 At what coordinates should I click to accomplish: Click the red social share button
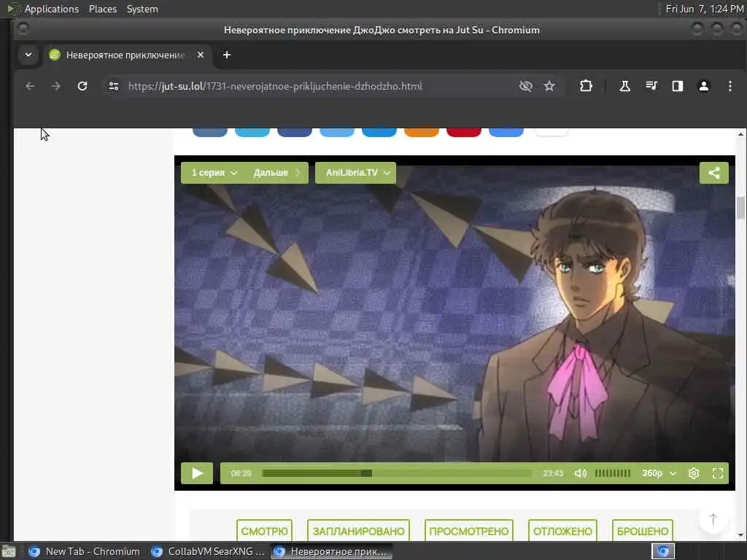coord(463,132)
